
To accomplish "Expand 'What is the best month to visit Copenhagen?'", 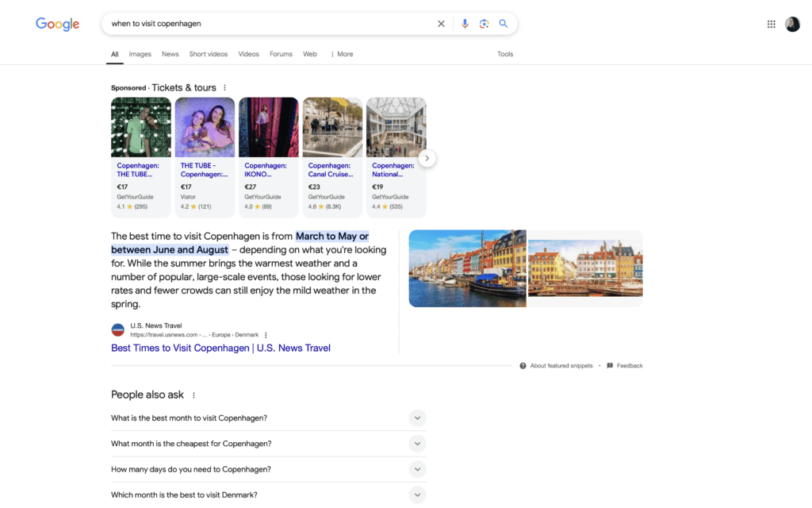I will click(268, 418).
